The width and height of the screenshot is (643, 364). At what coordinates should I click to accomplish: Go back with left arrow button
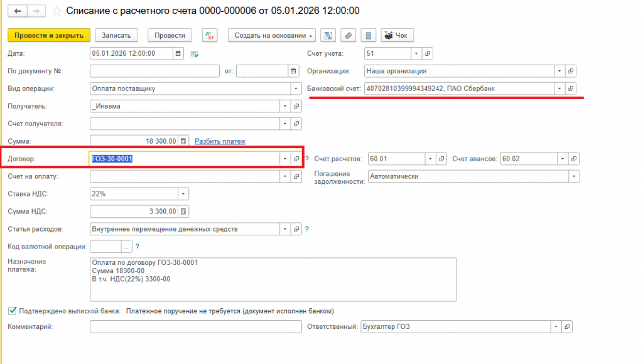click(x=18, y=11)
